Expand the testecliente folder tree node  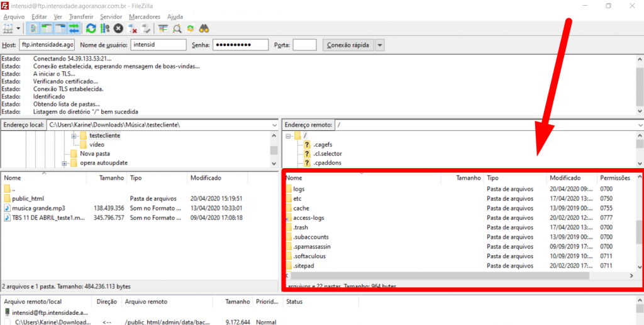(74, 135)
